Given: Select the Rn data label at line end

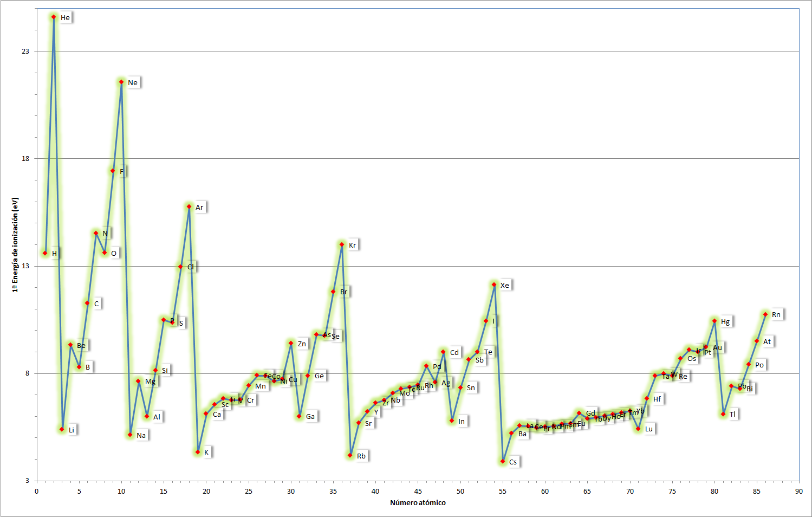Looking at the screenshot, I should click(776, 314).
